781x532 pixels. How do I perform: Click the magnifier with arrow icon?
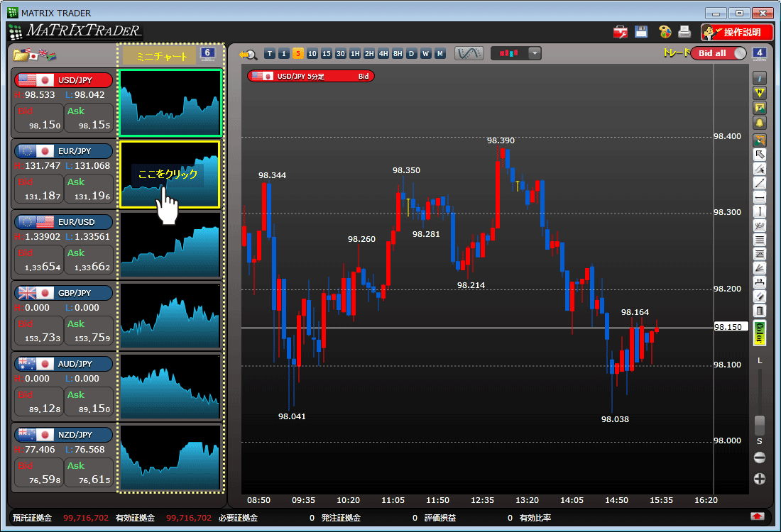(248, 54)
